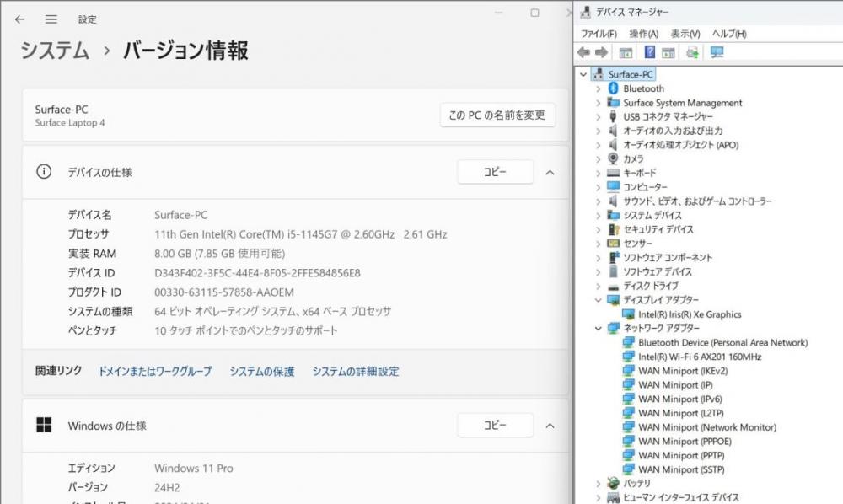Select WAN Miniport (SSTP) entry
The image size is (843, 504).
click(681, 469)
